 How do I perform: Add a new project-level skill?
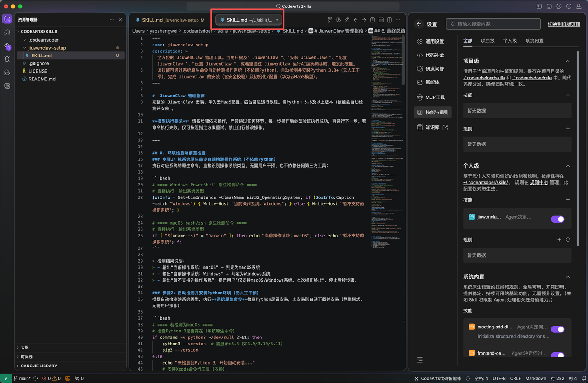[x=568, y=95]
